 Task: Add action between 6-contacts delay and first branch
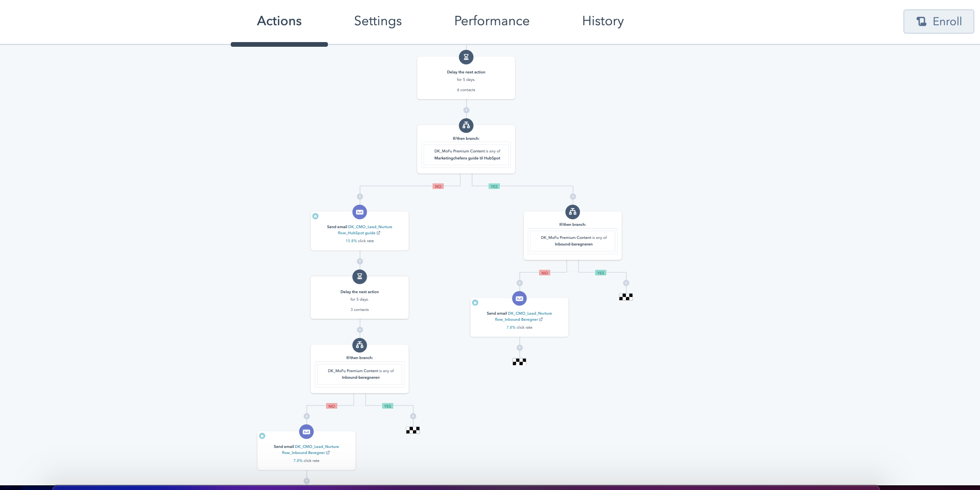click(466, 110)
